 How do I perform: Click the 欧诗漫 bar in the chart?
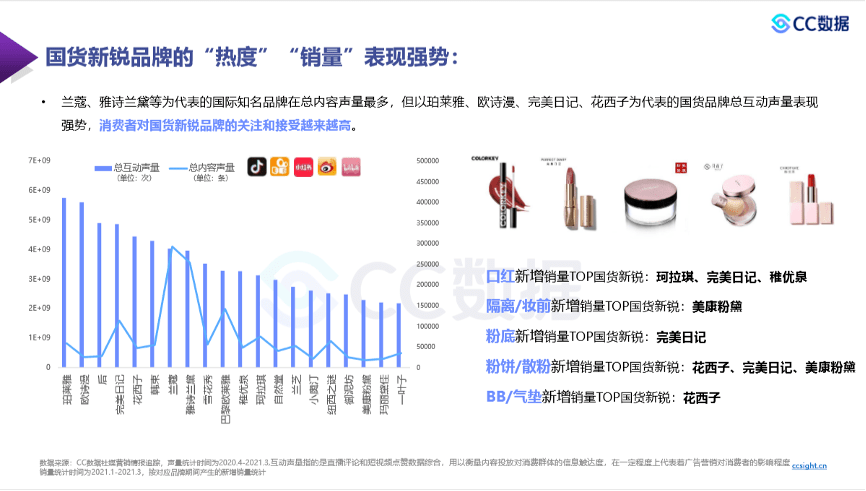82,284
